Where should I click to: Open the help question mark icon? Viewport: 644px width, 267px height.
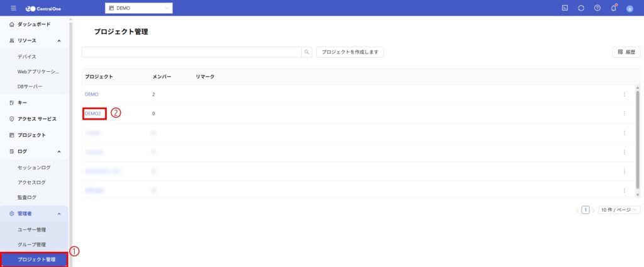coord(597,8)
